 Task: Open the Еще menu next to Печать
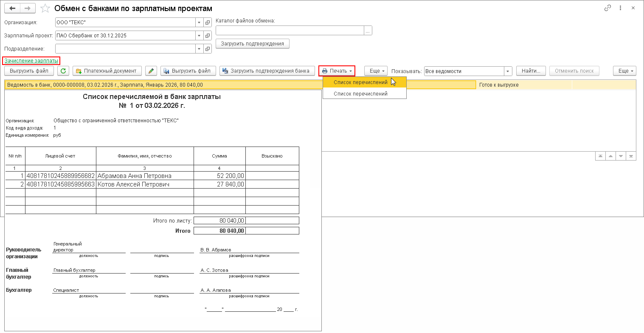pos(376,71)
